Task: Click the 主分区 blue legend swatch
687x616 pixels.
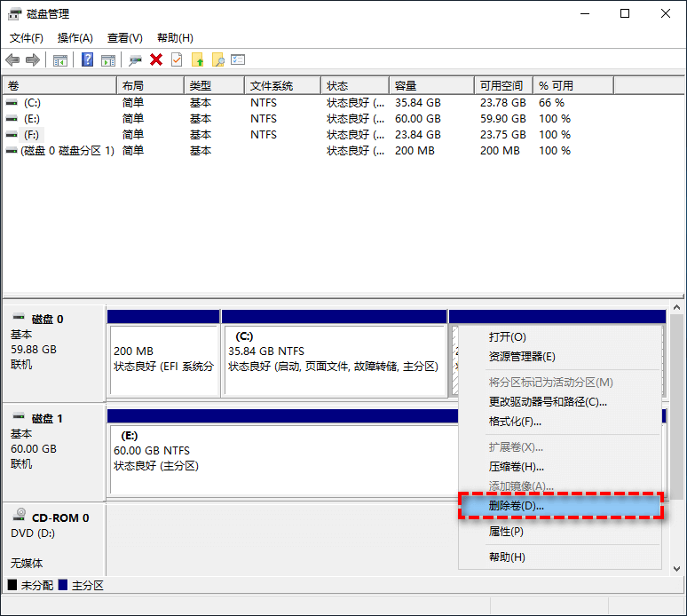Action: [x=63, y=585]
